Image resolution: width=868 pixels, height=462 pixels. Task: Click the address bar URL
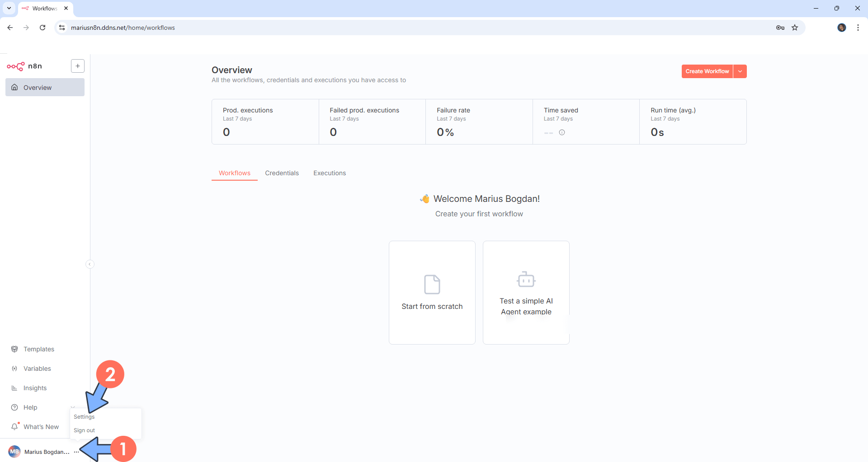123,28
